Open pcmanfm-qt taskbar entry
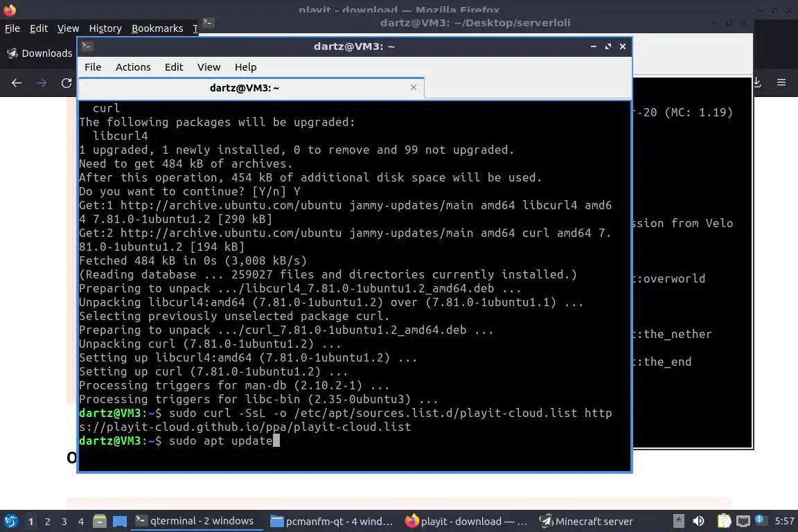This screenshot has height=532, width=798. coord(332,522)
